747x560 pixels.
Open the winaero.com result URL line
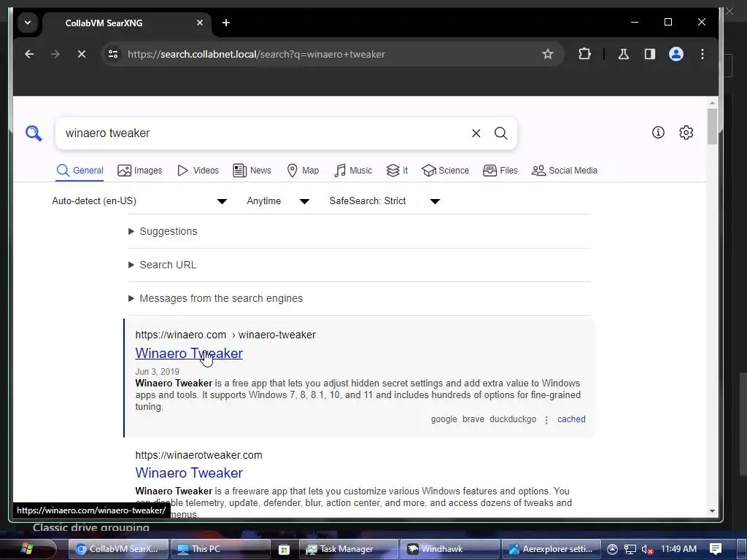click(x=225, y=335)
